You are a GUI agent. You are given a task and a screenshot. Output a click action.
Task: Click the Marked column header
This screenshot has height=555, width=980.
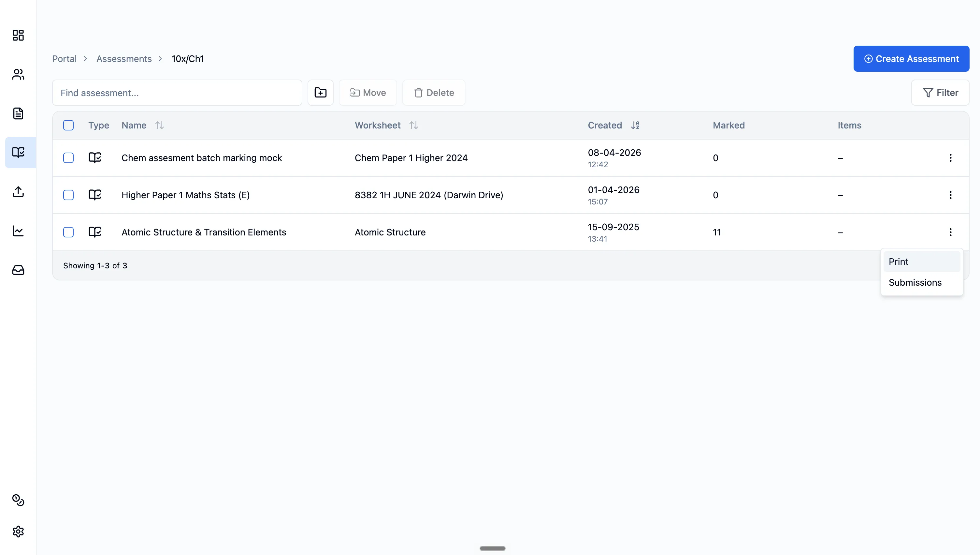click(729, 125)
